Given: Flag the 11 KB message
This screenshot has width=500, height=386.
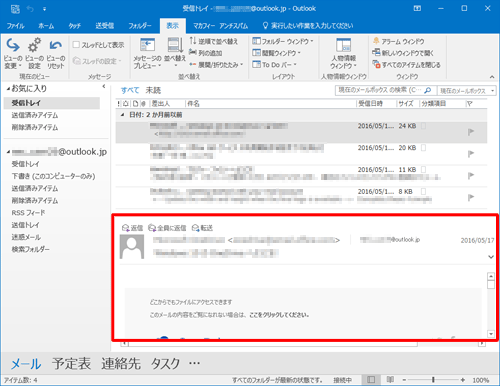Looking at the screenshot, I should 471,175.
